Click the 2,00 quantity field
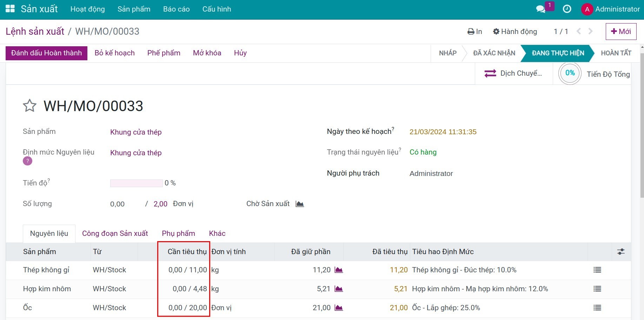The image size is (644, 320). [x=160, y=204]
